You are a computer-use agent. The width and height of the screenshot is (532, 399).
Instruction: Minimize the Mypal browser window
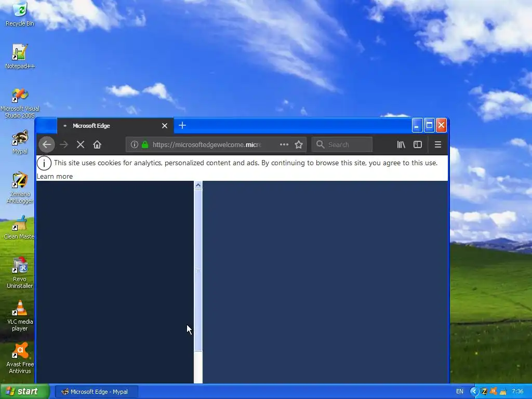coord(417,126)
